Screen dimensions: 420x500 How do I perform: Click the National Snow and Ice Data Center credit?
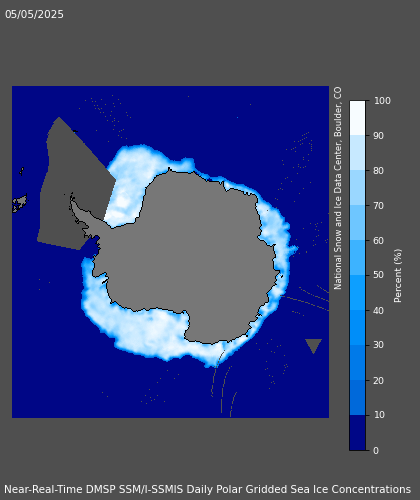[338, 188]
